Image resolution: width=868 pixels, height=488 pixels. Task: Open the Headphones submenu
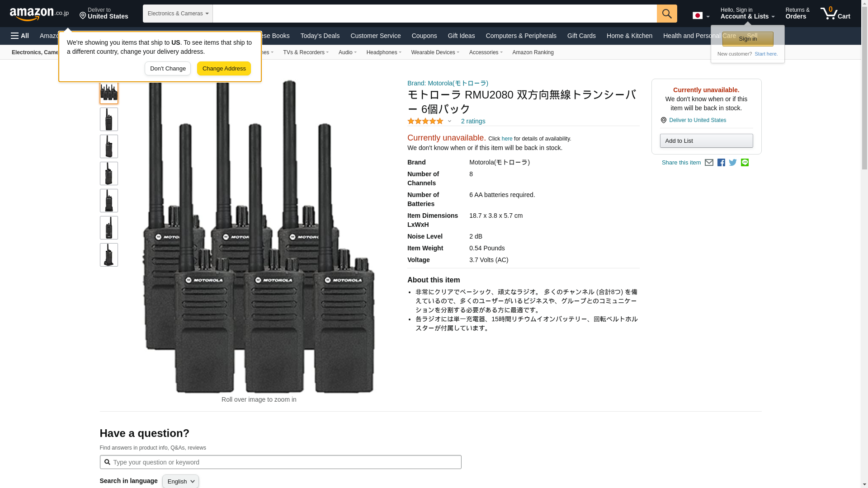click(383, 52)
